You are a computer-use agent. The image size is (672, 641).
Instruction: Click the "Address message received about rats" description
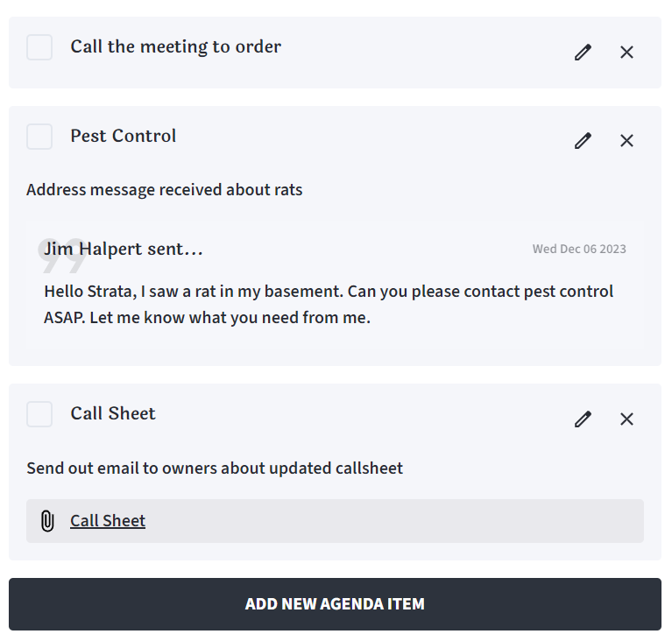(164, 190)
